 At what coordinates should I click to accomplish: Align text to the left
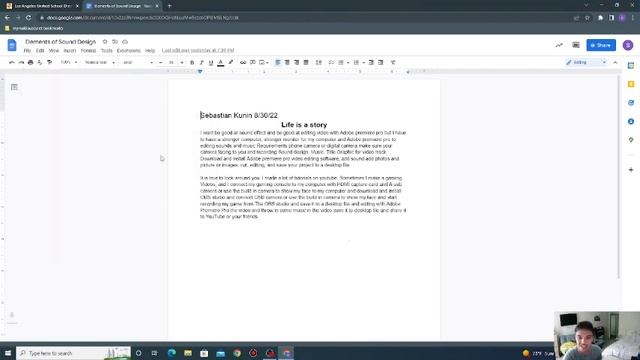278,62
